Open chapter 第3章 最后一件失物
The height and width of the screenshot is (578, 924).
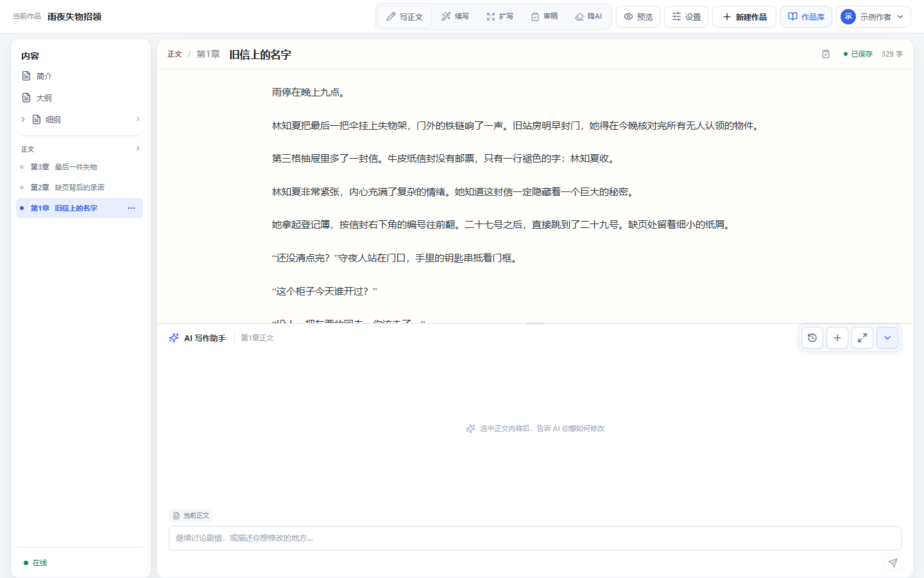pos(80,167)
